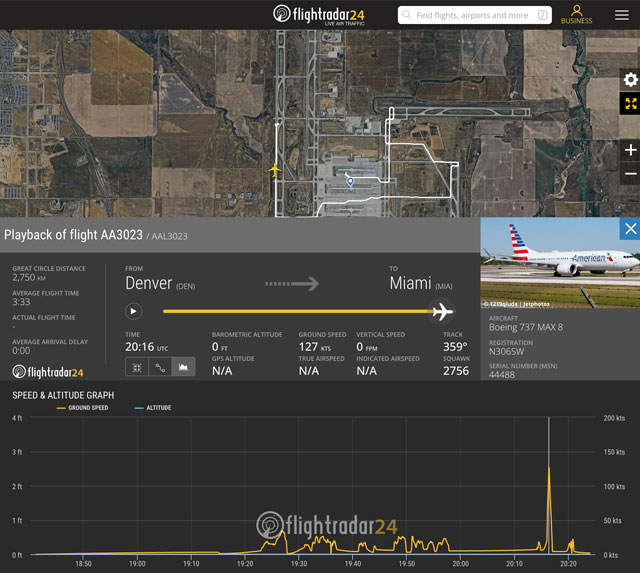Image resolution: width=640 pixels, height=573 pixels.
Task: Close the flight playback panel
Action: (630, 229)
